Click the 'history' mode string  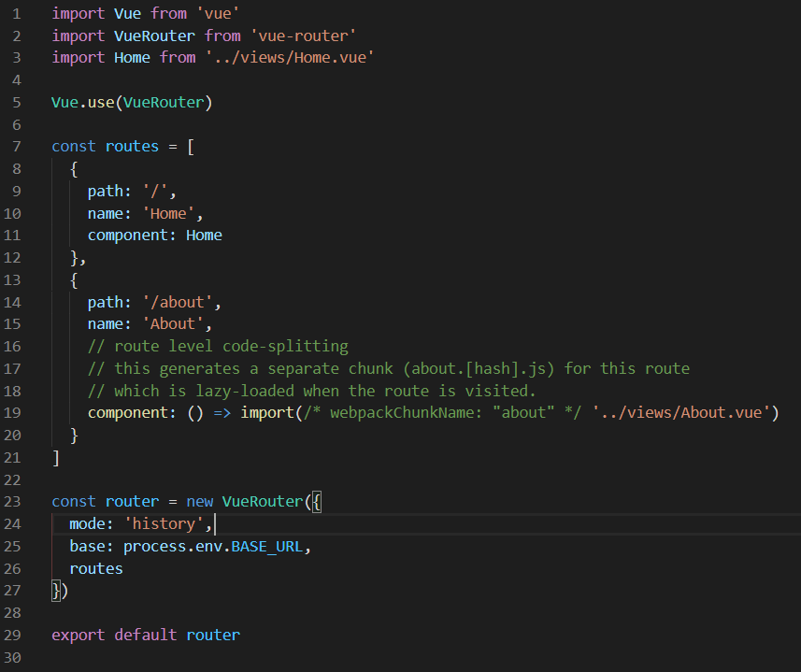pyautogui.click(x=164, y=524)
